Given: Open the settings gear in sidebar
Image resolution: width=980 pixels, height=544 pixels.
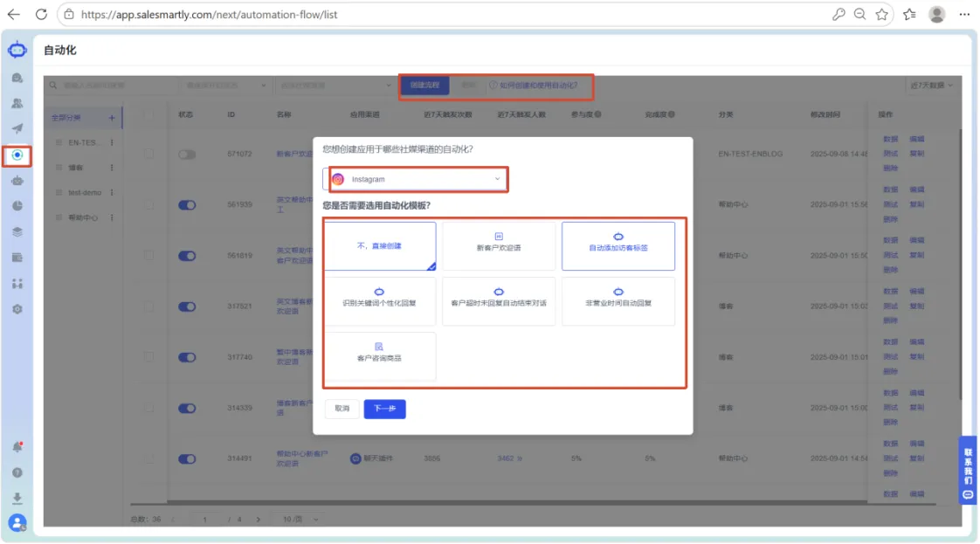Looking at the screenshot, I should (x=17, y=309).
